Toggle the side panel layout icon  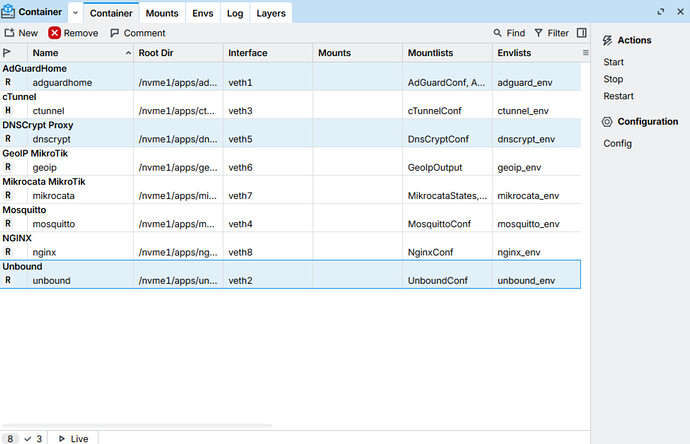click(581, 33)
